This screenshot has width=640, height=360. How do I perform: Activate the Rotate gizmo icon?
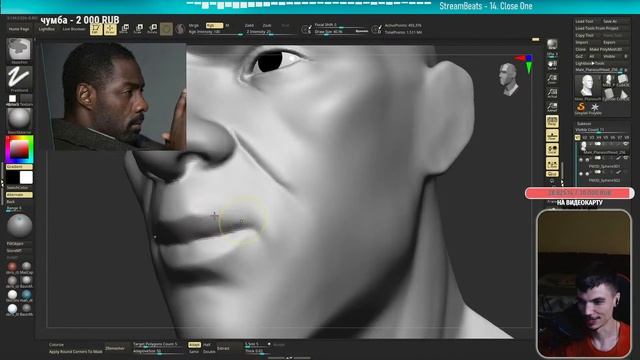(x=152, y=29)
